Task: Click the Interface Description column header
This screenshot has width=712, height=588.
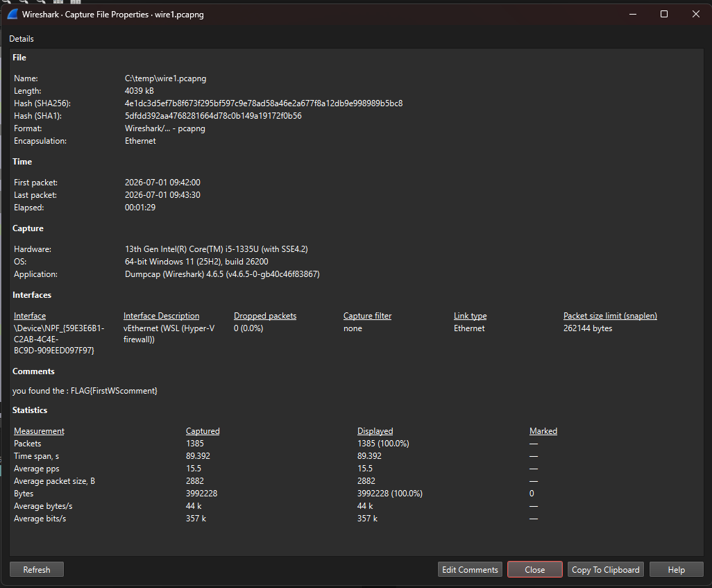Action: [161, 316]
